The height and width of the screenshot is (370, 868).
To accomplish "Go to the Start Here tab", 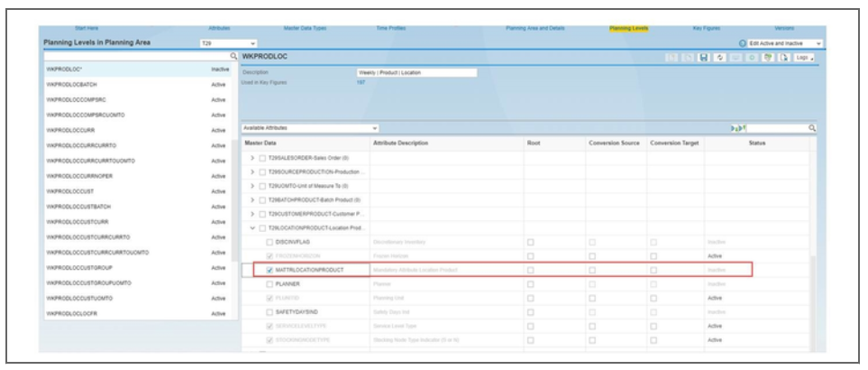I will pos(87,28).
